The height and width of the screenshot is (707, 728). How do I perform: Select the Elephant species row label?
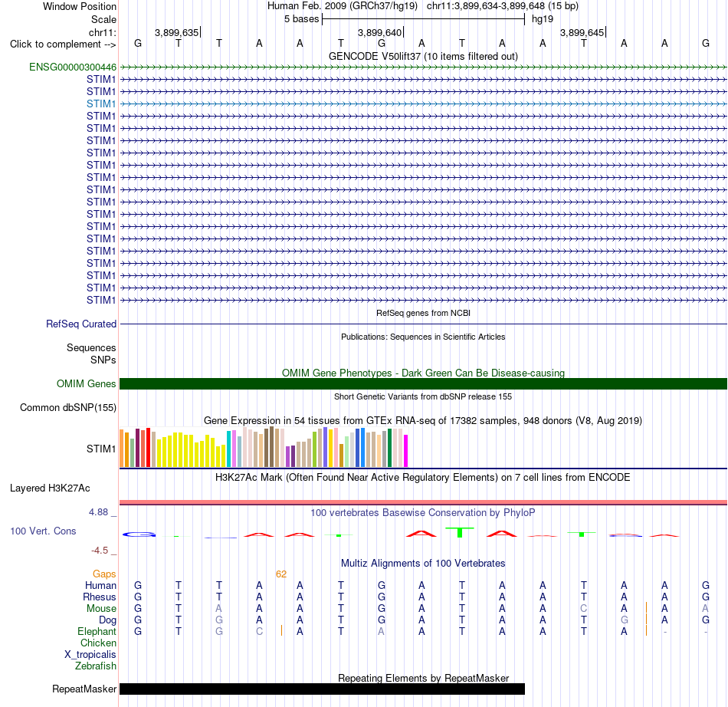[x=97, y=631]
